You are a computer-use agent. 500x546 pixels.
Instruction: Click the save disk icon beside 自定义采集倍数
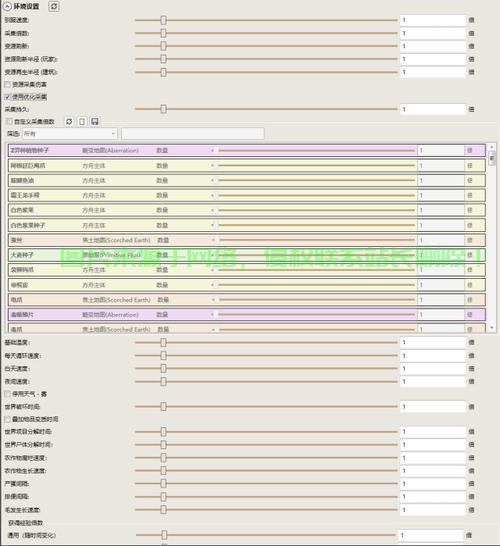(x=95, y=121)
